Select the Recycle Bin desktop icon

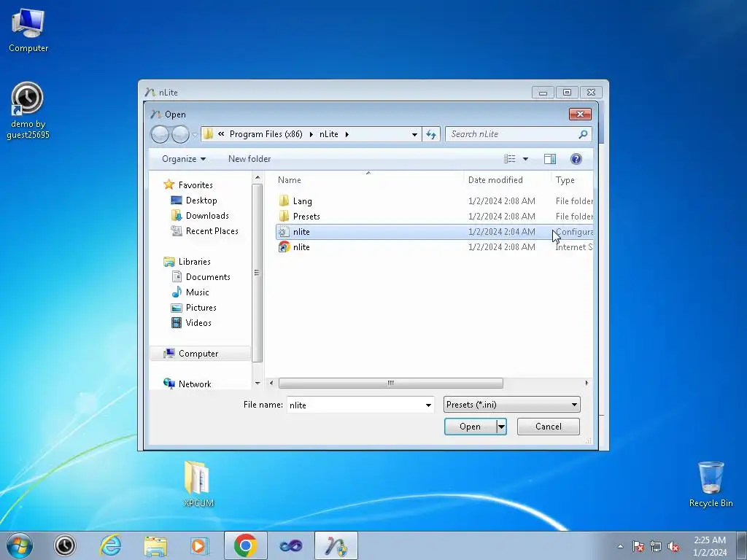(x=711, y=484)
